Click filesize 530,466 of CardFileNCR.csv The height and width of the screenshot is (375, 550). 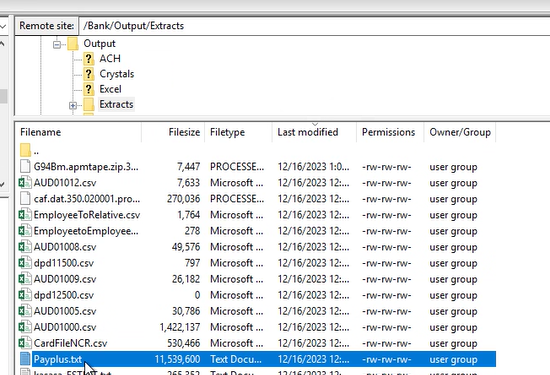pos(183,343)
